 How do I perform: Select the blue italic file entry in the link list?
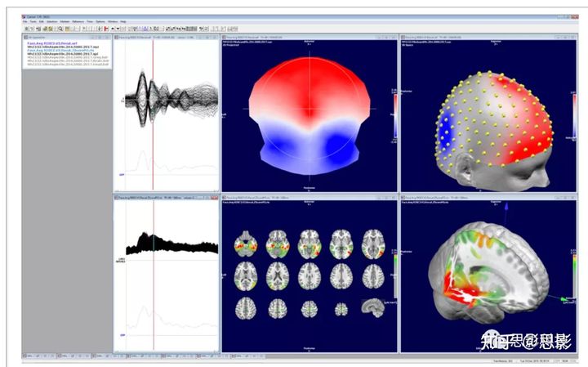click(60, 51)
